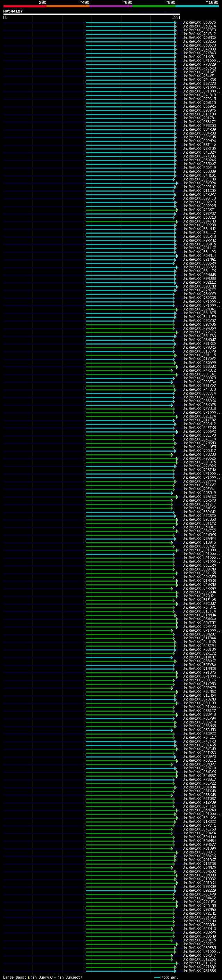Open hit UniRef100_B6T440

(x=199, y=145)
